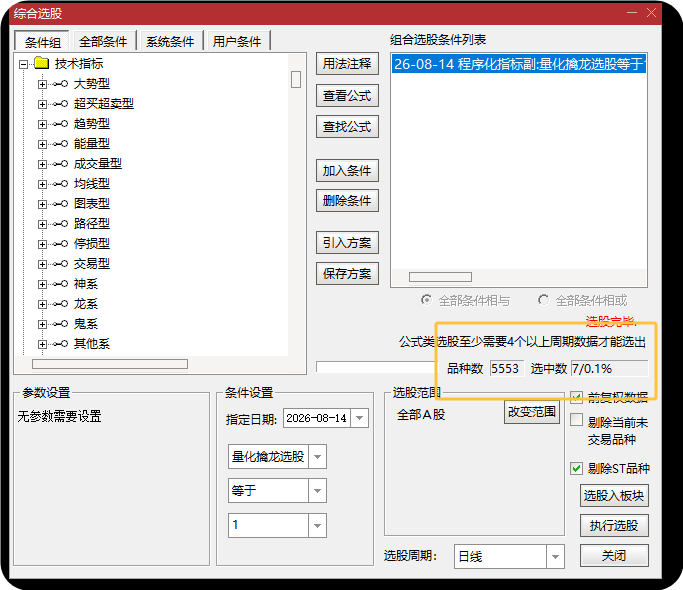Click the condition list horizontal scrollbar thumb
This screenshot has width=683, height=590.
point(440,277)
